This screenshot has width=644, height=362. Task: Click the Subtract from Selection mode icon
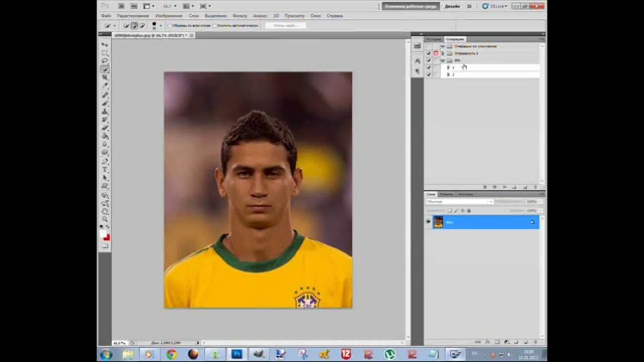click(141, 26)
